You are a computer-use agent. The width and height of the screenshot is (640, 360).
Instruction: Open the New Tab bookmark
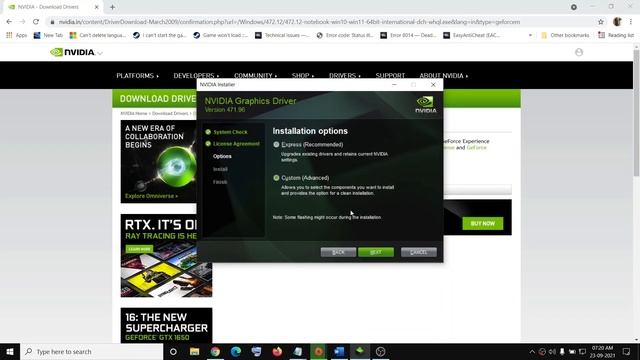pos(48,36)
